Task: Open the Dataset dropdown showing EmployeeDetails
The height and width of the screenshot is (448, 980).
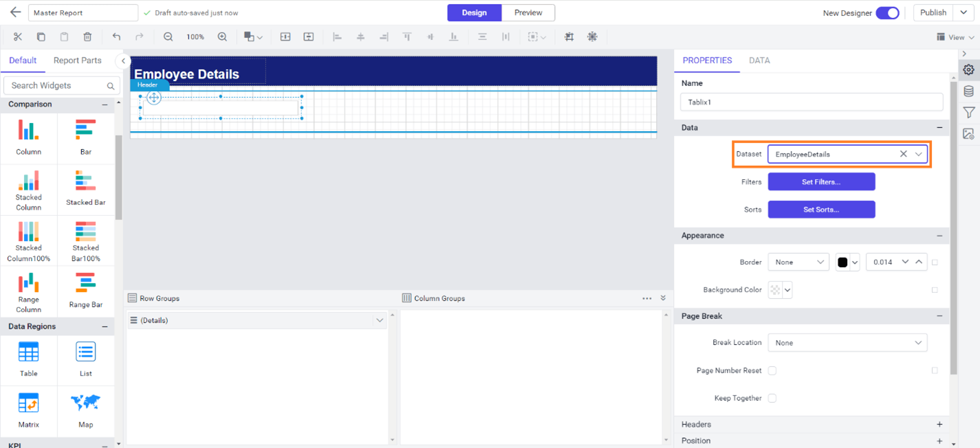Action: click(x=919, y=154)
